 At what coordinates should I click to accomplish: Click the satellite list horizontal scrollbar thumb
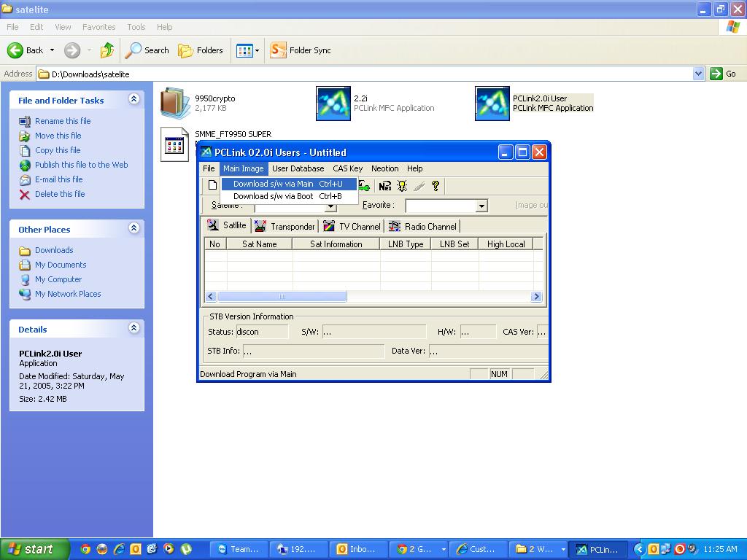[282, 297]
